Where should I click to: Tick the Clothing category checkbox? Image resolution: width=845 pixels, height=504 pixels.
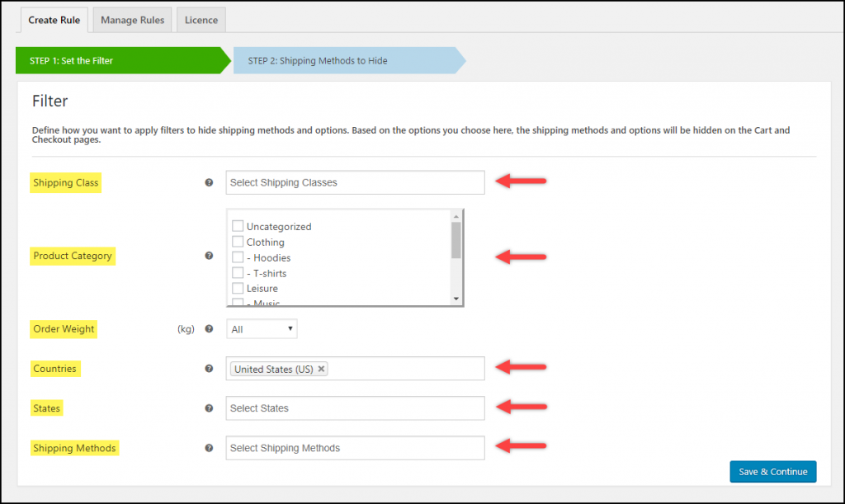pyautogui.click(x=238, y=242)
